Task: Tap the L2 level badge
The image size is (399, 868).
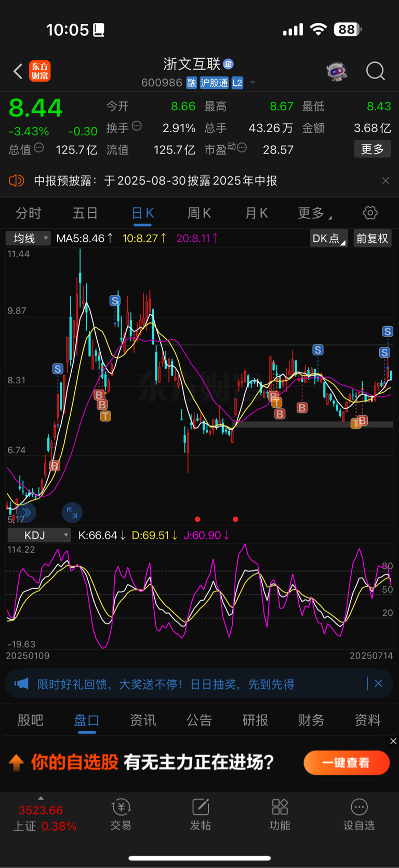Action: [x=237, y=83]
